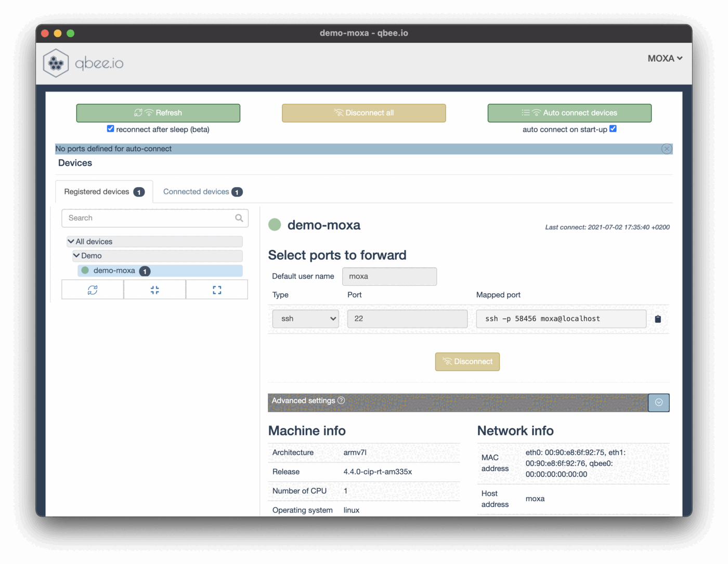Screen dimensions: 728x564
Task: Dismiss the no ports defined notification
Action: pos(667,149)
